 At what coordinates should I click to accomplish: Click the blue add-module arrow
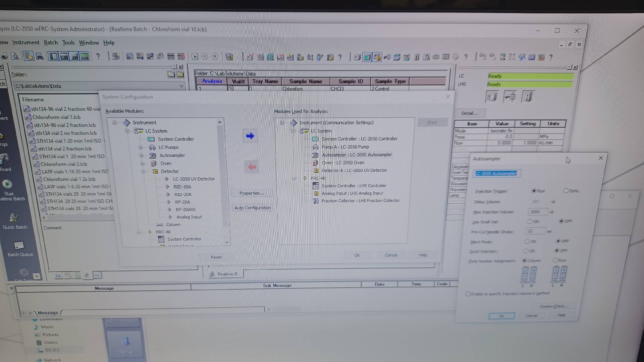click(x=250, y=136)
